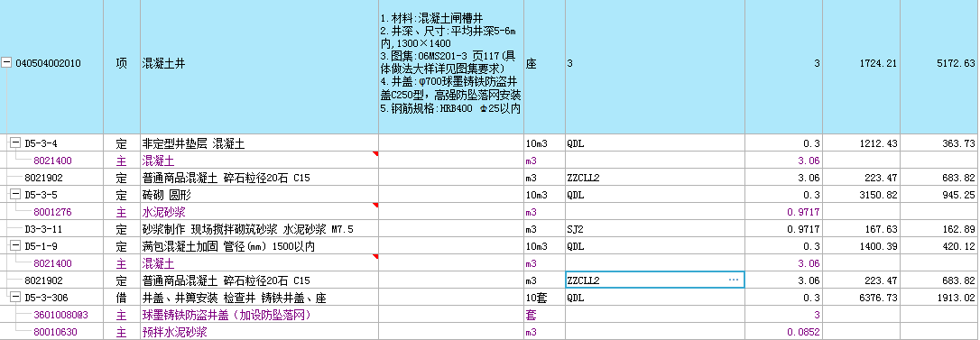
Task: Select the code D5-3-306
Action: pos(46,298)
